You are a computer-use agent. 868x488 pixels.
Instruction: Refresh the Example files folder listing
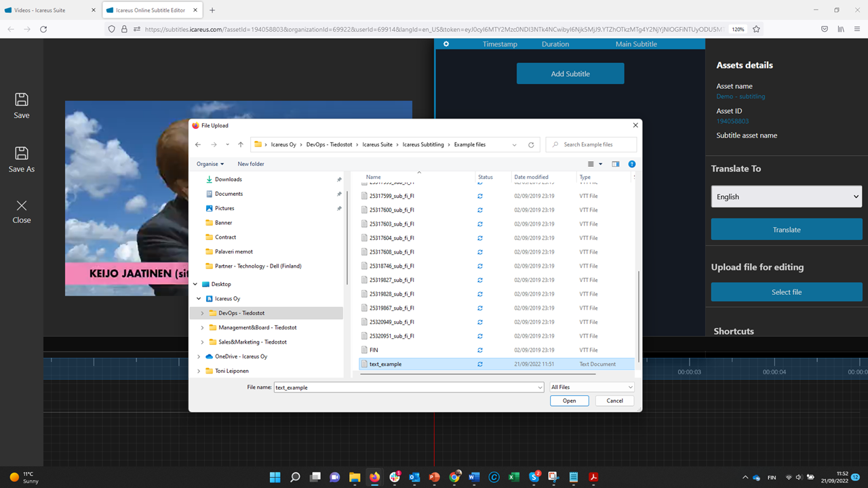[x=531, y=144]
